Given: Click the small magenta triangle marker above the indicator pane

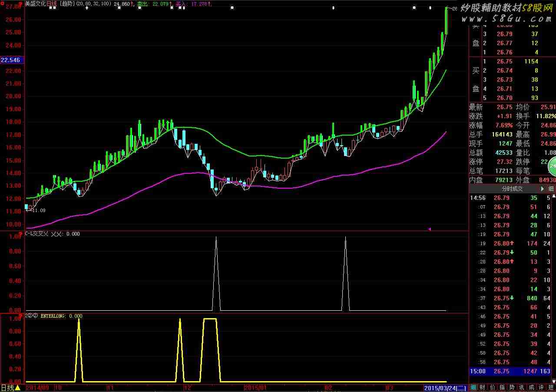Looking at the screenshot, I should pyautogui.click(x=430, y=229).
